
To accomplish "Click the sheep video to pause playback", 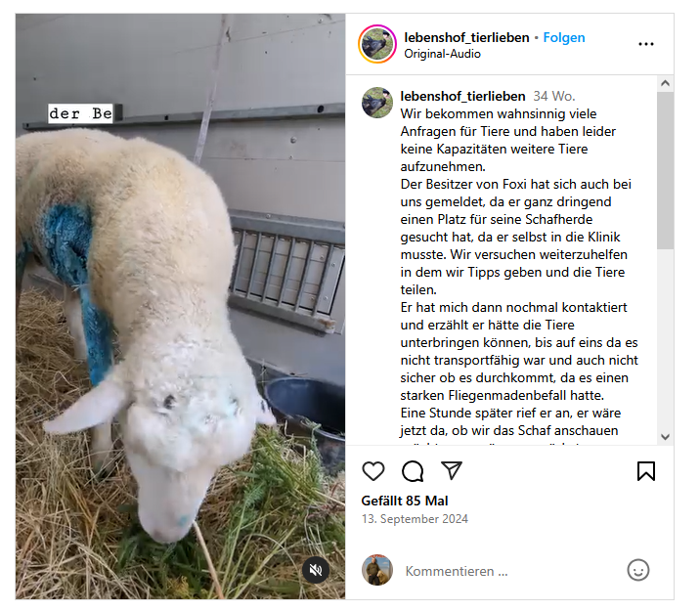I will click(x=180, y=306).
